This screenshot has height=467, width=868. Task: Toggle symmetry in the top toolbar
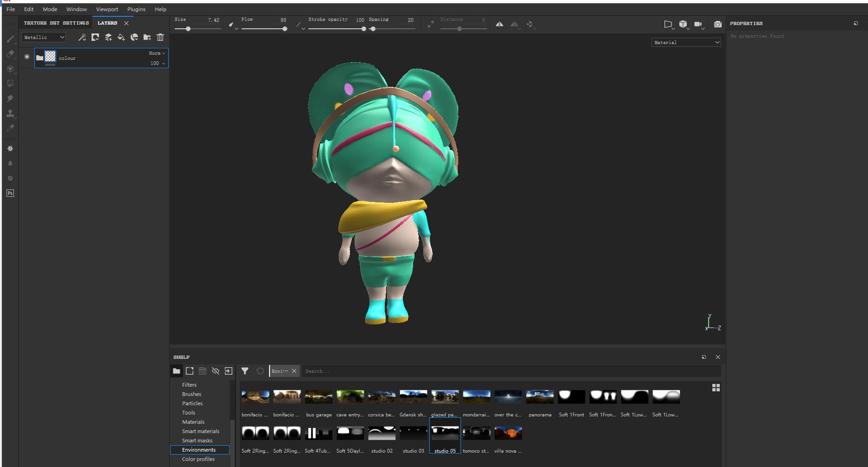(x=500, y=24)
